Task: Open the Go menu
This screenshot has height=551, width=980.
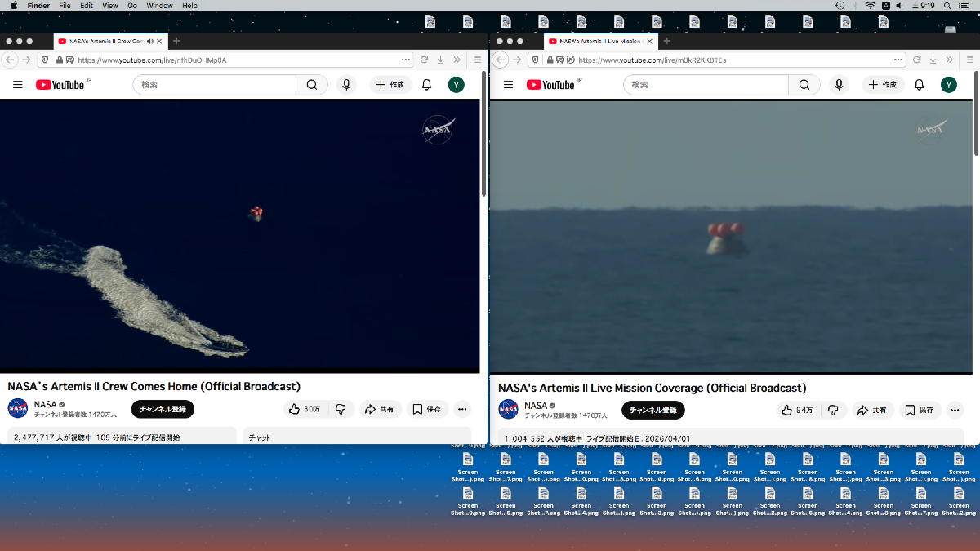Action: click(x=132, y=6)
